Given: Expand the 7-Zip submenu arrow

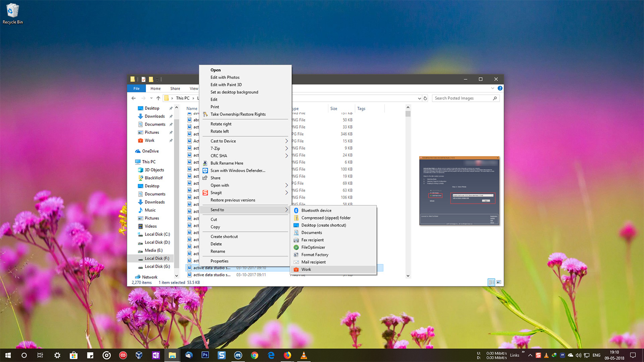Looking at the screenshot, I should [287, 148].
